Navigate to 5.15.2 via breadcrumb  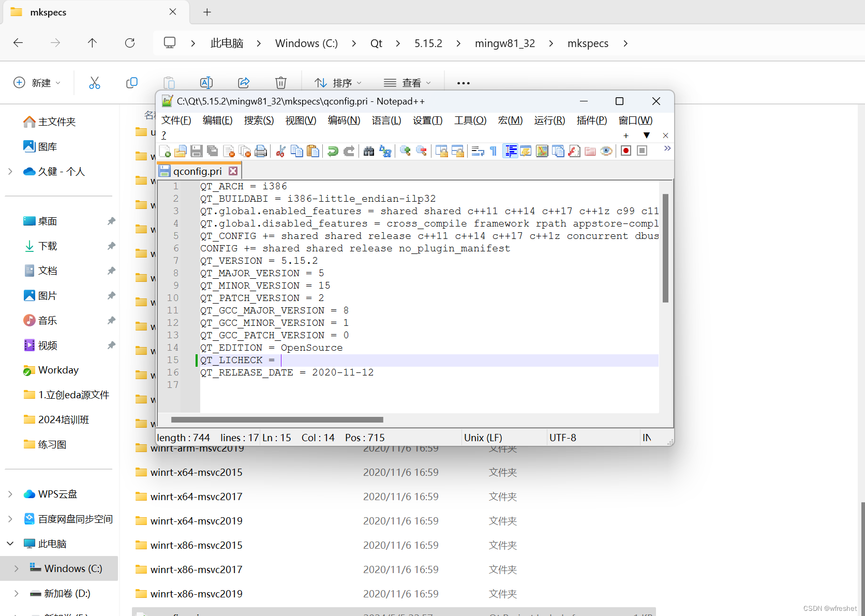[x=428, y=43]
